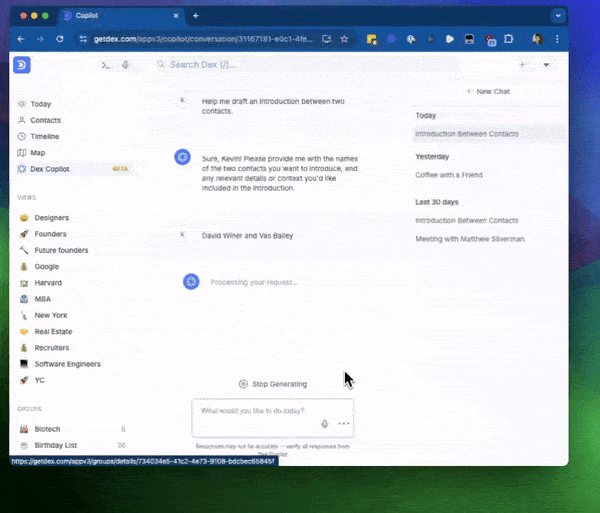
Task: Open the browser profile avatar
Action: tap(538, 39)
